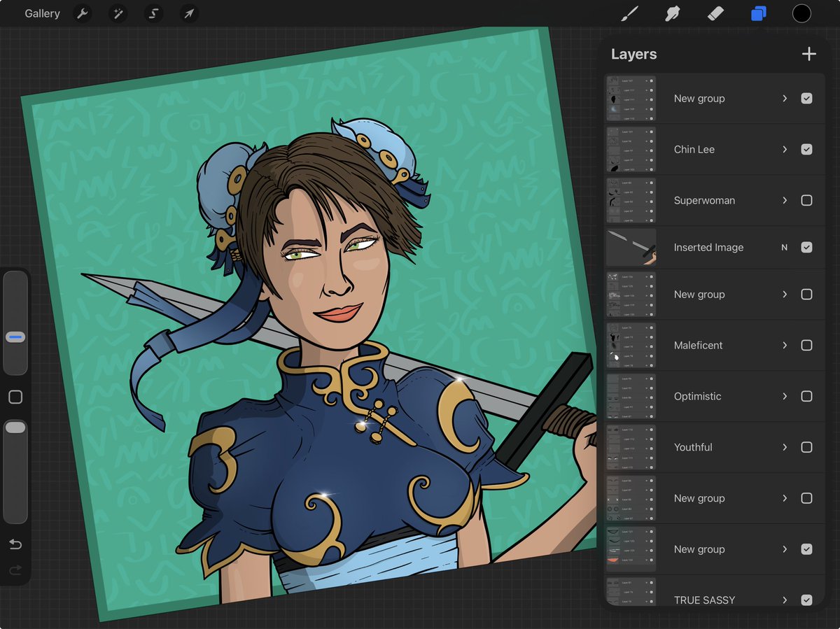Hide the New group above TRUE SASSY
This screenshot has height=629, width=840.
coord(806,549)
